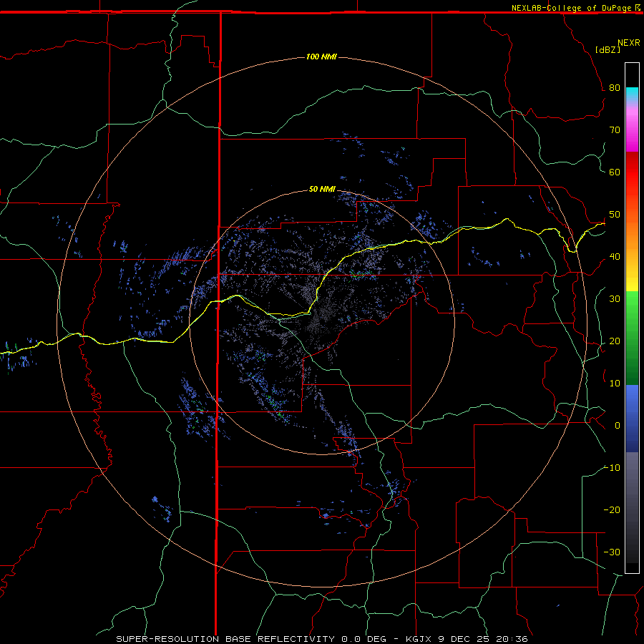Click the 0 dBZ scale value
This screenshot has height=644, width=644.
[x=618, y=426]
